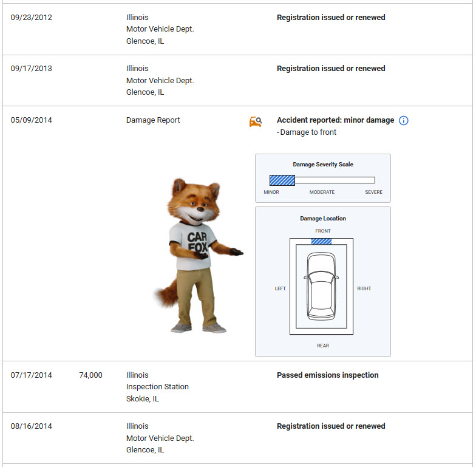Click 'Registration issued or renewed' for 09/23/2012
Screen dimensions: 476x467
pos(331,18)
